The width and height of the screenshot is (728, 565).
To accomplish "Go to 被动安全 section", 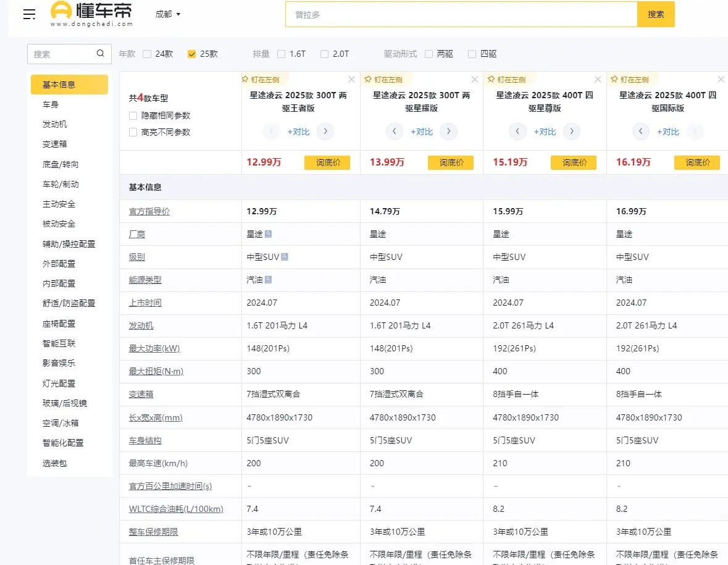I will [59, 224].
